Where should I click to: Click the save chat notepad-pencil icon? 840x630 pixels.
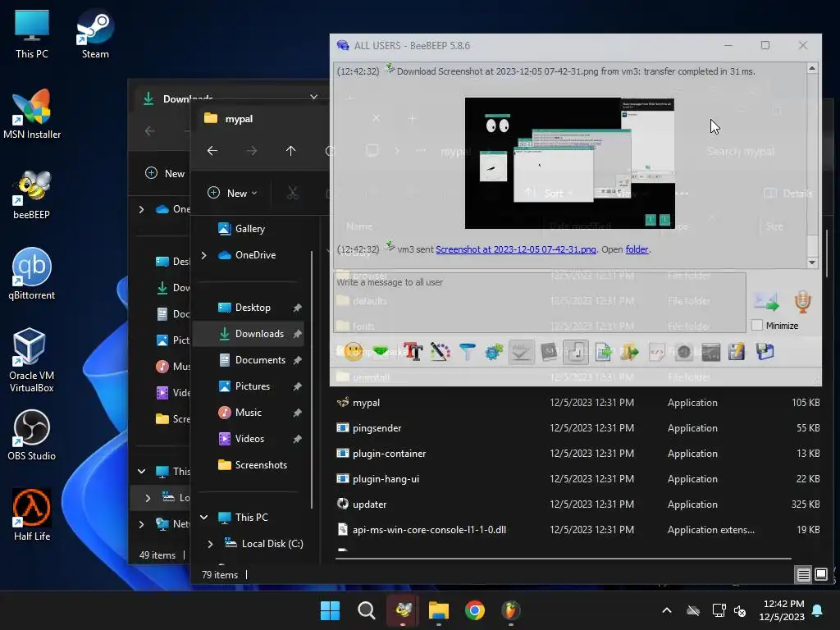(x=737, y=352)
